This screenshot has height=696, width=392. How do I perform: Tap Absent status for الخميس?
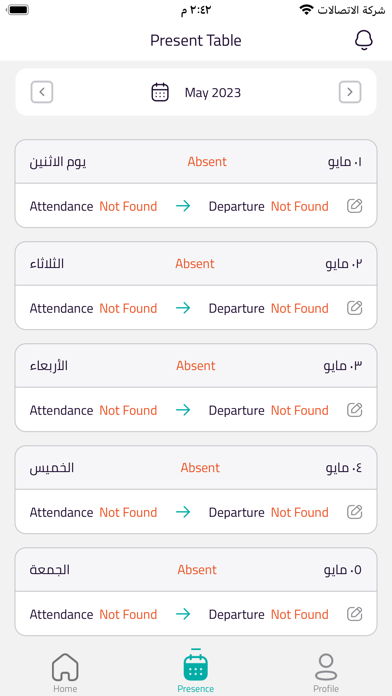coord(200,468)
